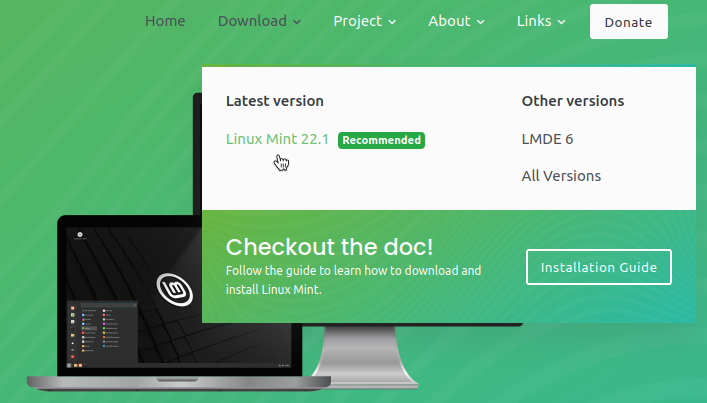Click the Latest version heading
The width and height of the screenshot is (707, 403).
click(x=275, y=101)
